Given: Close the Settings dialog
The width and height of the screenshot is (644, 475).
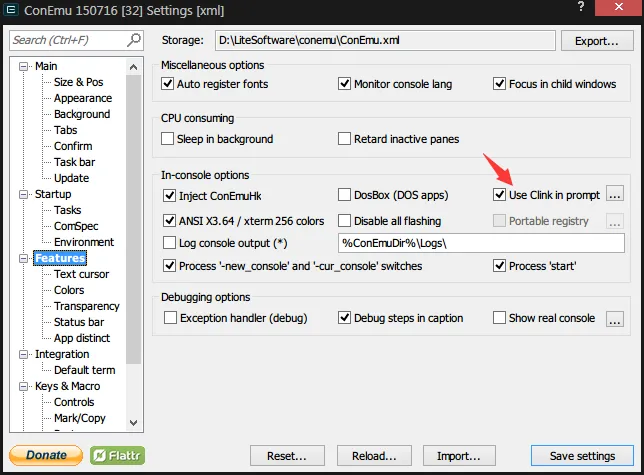Looking at the screenshot, I should (x=619, y=7).
